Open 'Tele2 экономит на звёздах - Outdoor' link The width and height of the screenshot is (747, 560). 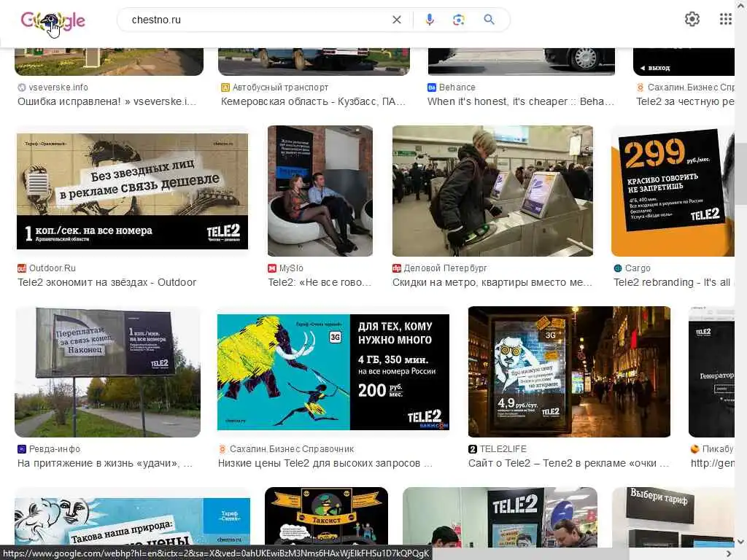tap(107, 282)
